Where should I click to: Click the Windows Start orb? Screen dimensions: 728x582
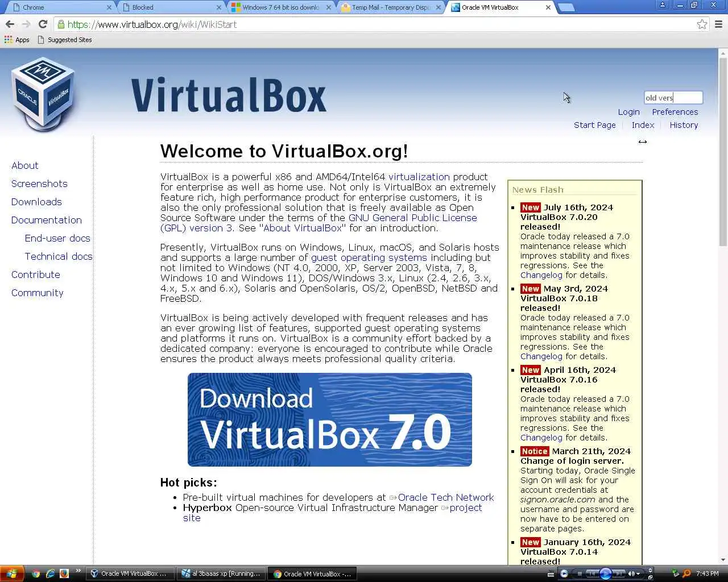click(11, 573)
